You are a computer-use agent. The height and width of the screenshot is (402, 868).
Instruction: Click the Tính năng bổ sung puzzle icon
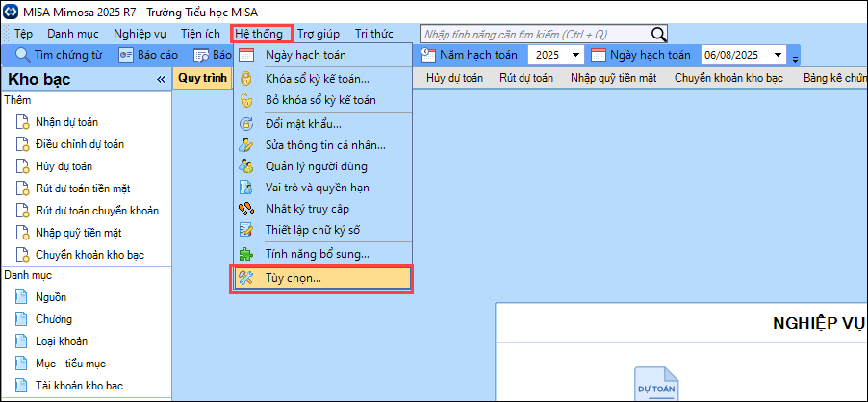(x=245, y=254)
